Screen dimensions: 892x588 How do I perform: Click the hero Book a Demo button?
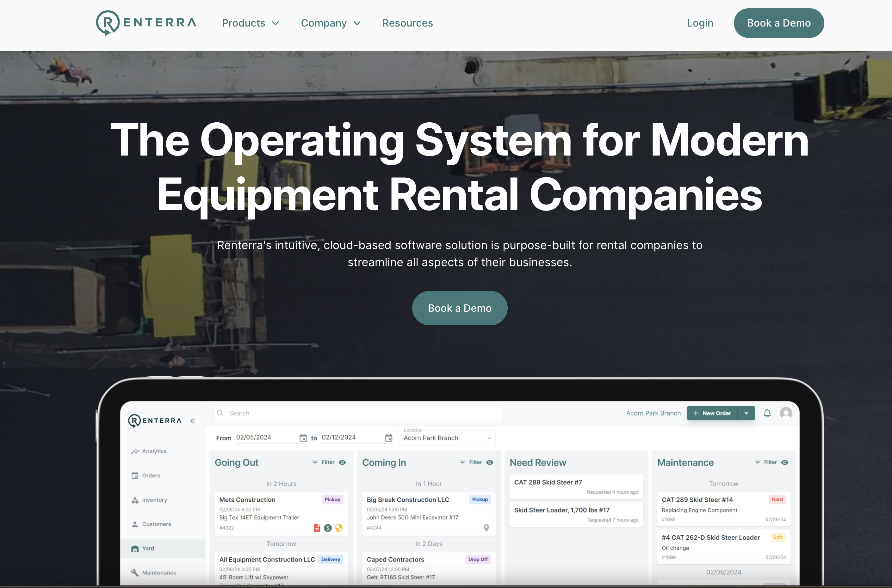click(460, 308)
